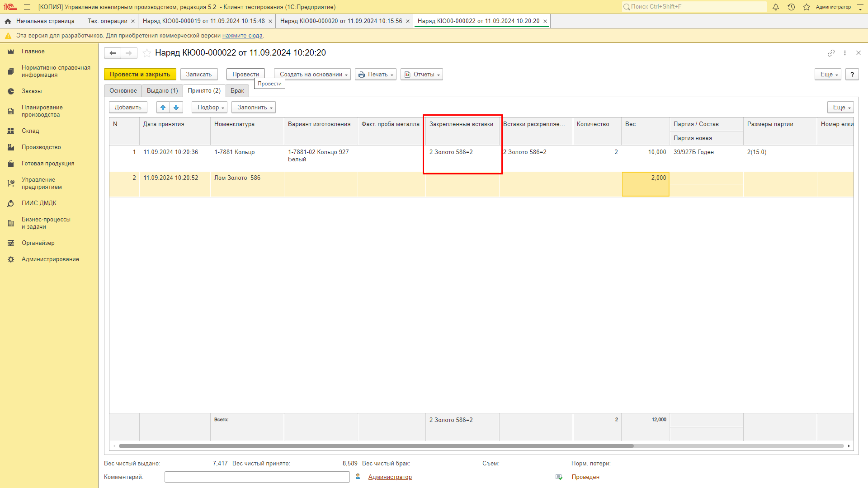Open the table's Еще menu
The width and height of the screenshot is (868, 488).
(840, 108)
